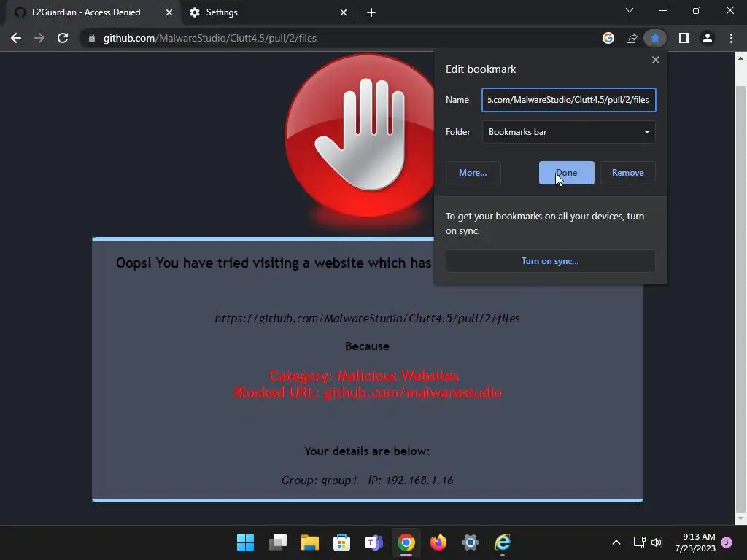The height and width of the screenshot is (560, 747).
Task: Open Microsoft Store from the taskbar
Action: click(341, 542)
